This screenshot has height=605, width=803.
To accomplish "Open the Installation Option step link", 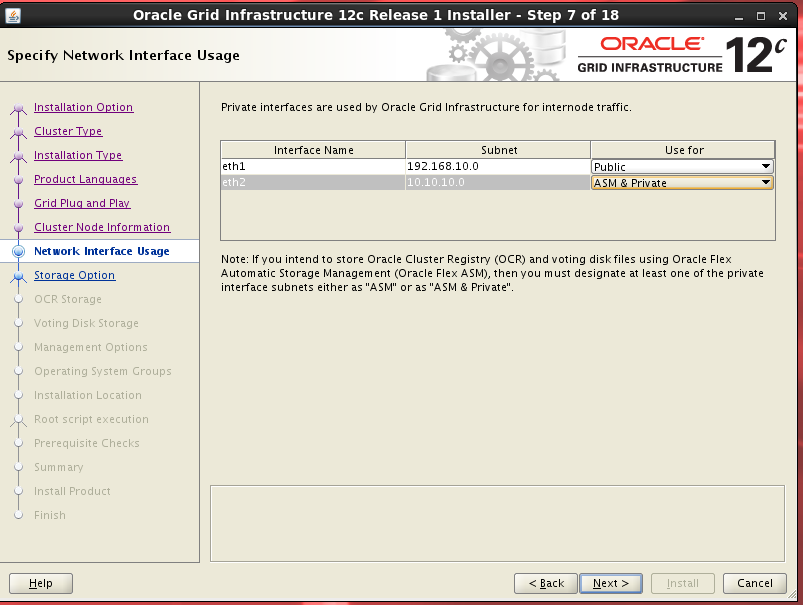I will 83,107.
